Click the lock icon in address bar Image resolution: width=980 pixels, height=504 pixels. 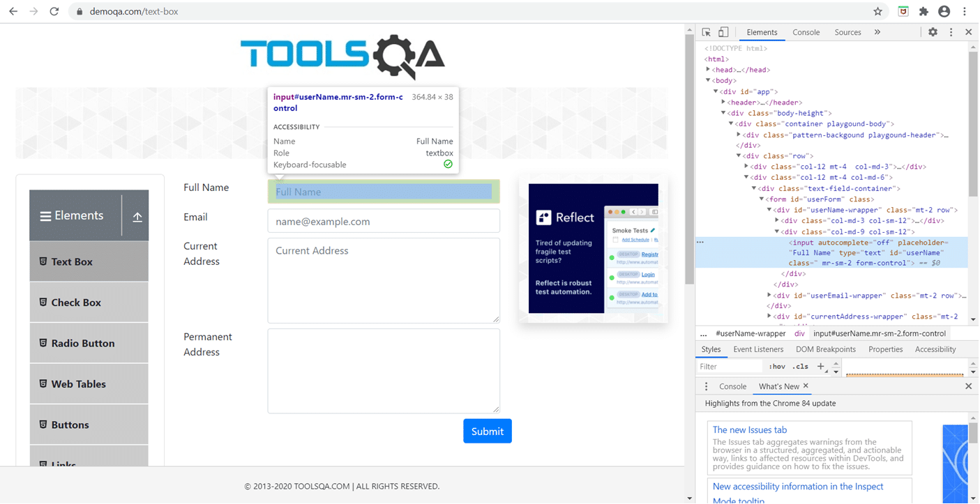pyautogui.click(x=79, y=12)
